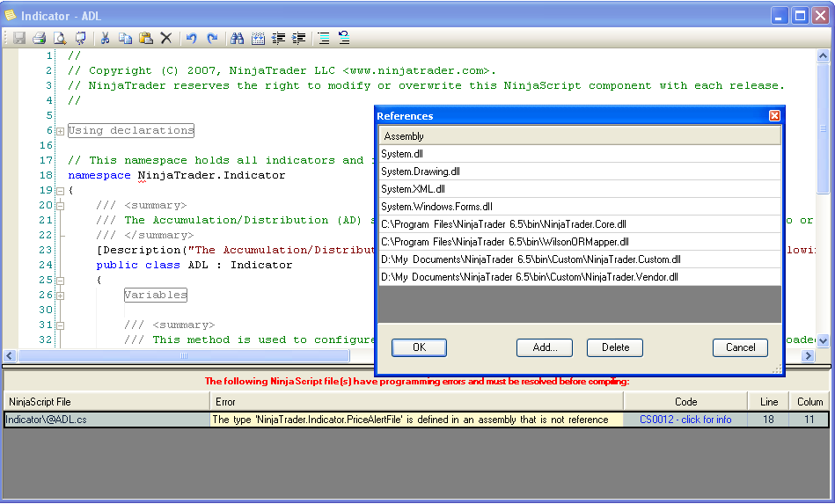835x504 pixels.
Task: Expand the Using declarations region
Action: tap(60, 131)
